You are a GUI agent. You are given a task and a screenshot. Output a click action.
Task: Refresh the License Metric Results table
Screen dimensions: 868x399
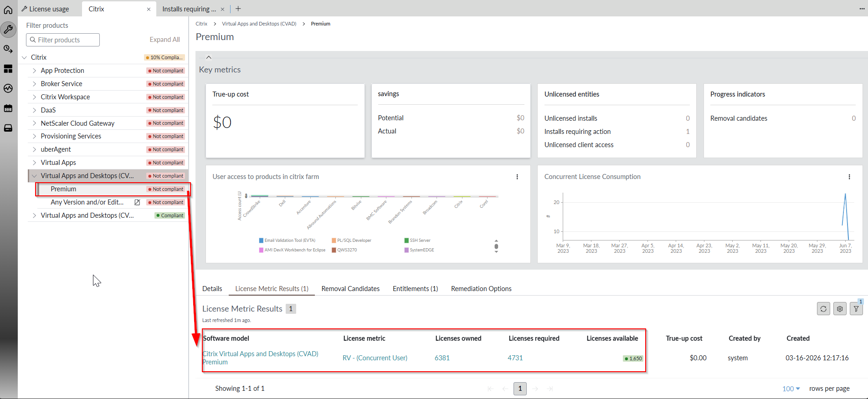823,309
